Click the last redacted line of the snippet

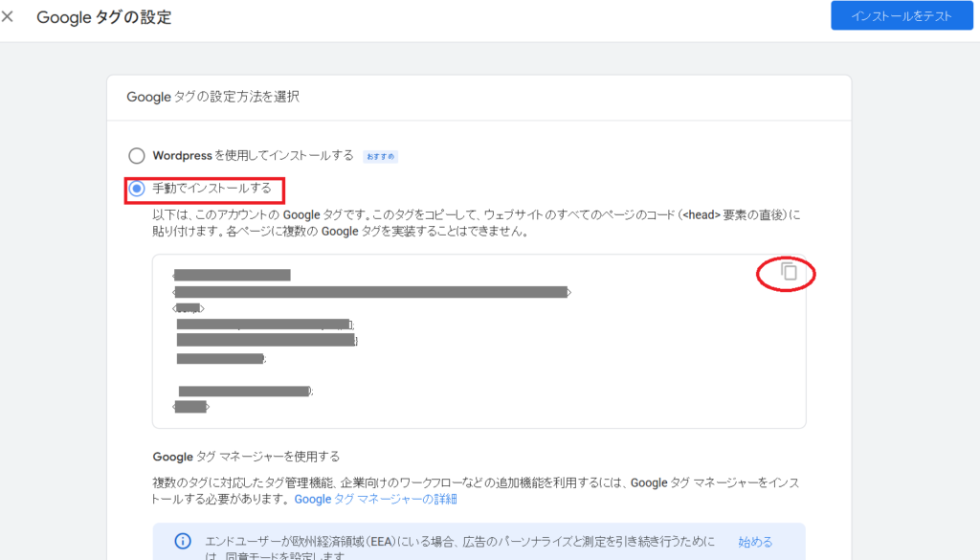(190, 407)
